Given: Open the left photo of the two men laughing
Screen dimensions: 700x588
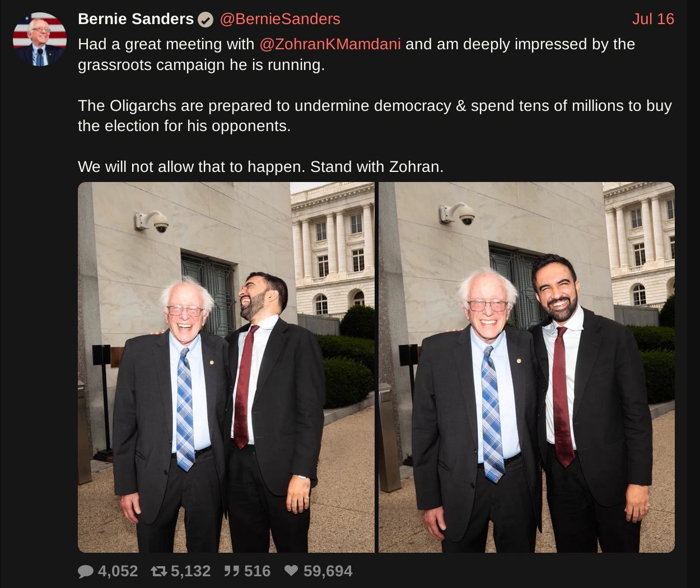Looking at the screenshot, I should (x=226, y=367).
